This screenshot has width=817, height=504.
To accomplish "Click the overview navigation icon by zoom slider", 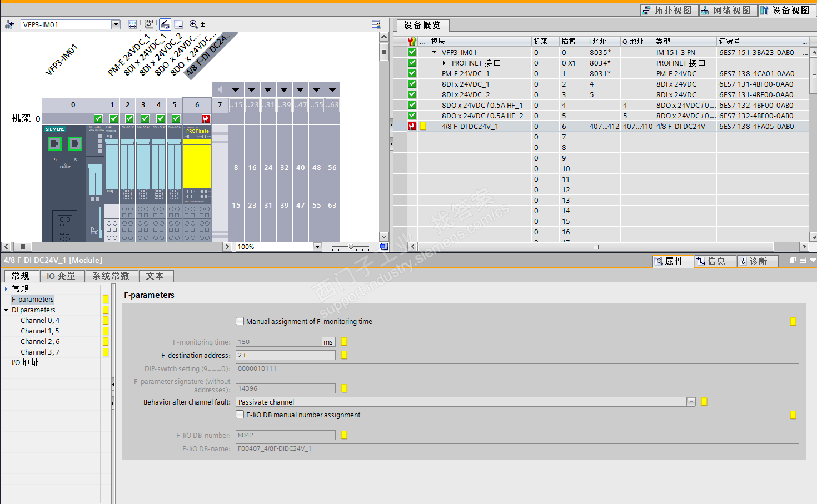I will [384, 247].
